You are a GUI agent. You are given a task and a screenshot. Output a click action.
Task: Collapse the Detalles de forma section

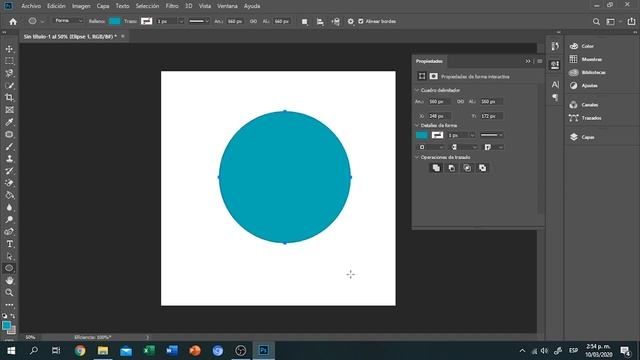[417, 125]
